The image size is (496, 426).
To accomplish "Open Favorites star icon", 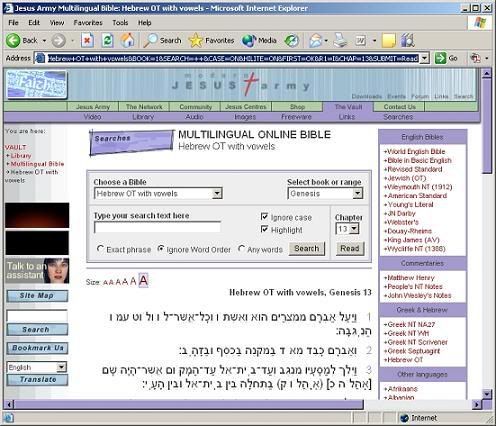I will click(x=196, y=41).
